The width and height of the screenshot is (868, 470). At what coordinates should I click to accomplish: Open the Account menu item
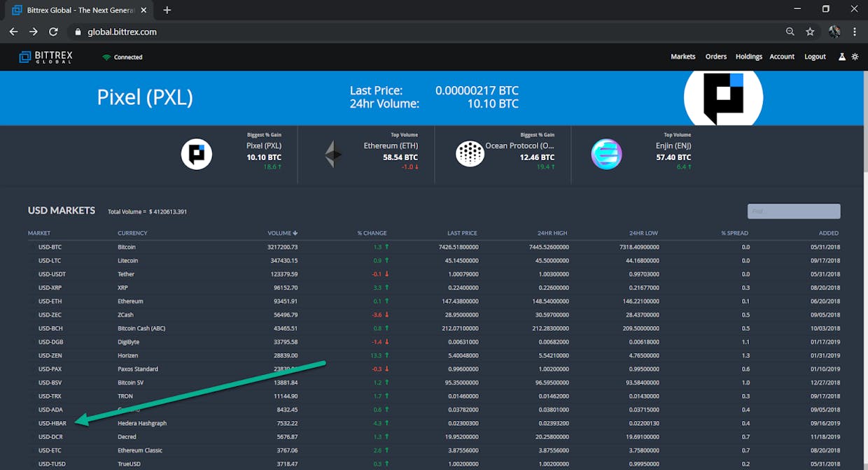[x=782, y=57]
